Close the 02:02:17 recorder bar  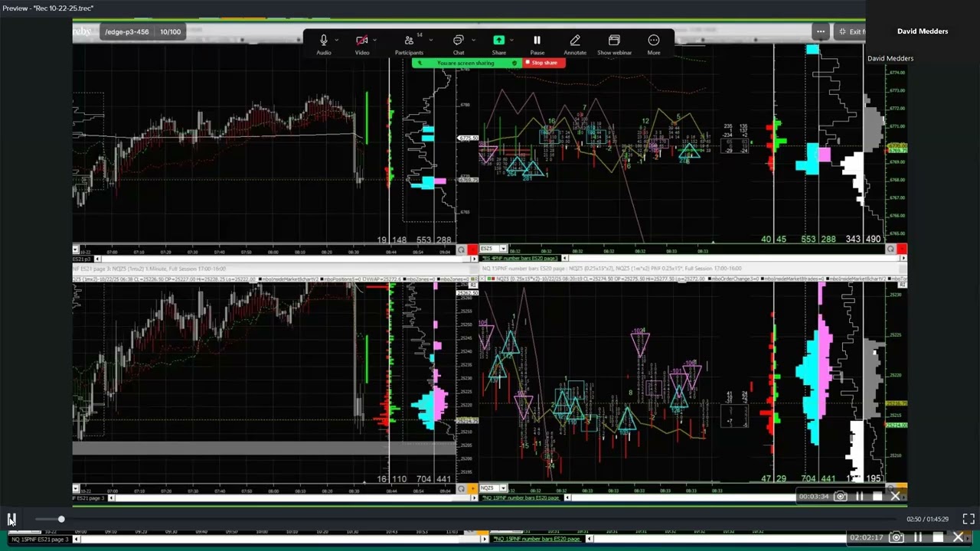958,537
